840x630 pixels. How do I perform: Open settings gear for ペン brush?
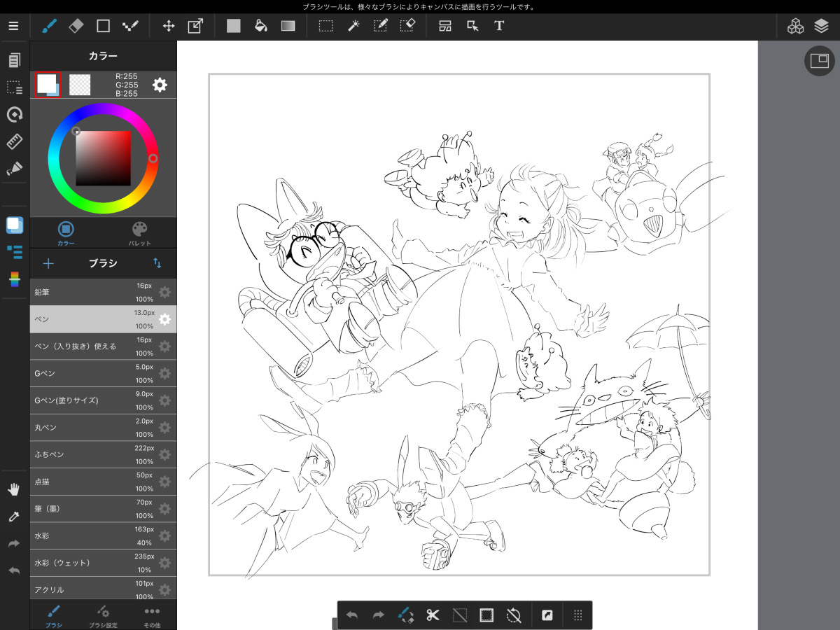tap(164, 319)
